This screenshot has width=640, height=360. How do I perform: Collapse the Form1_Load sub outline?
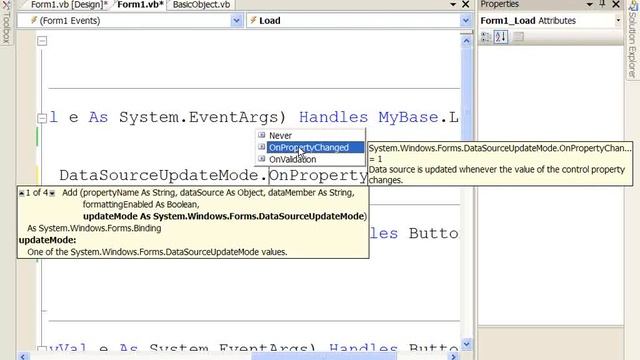pyautogui.click(x=42, y=118)
